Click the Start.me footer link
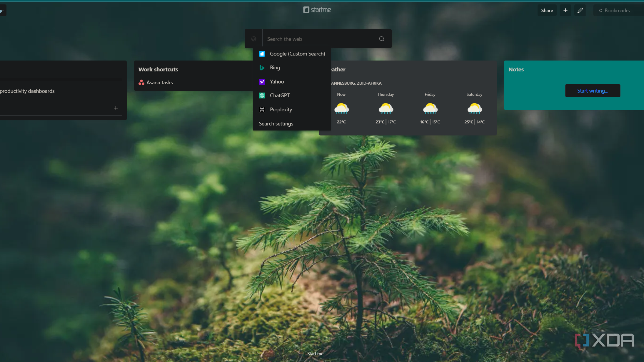This screenshot has width=644, height=362. point(315,353)
